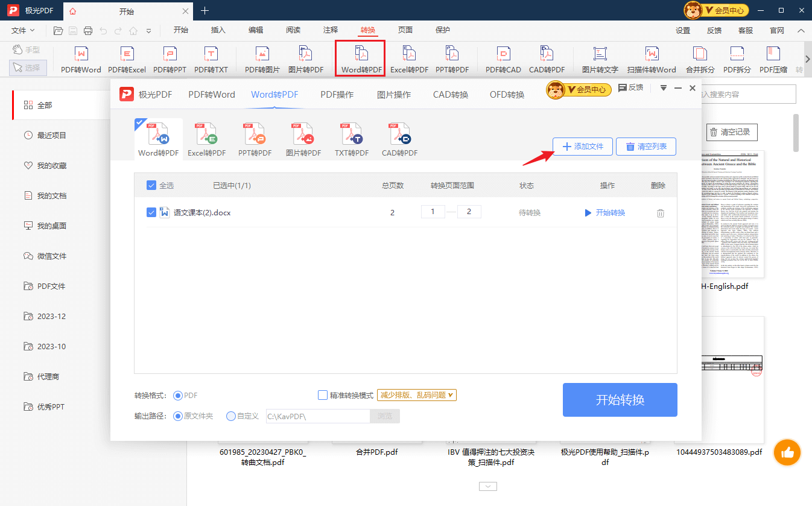Open the 图片转文字 OCR tool
This screenshot has height=506, width=812.
click(x=600, y=60)
